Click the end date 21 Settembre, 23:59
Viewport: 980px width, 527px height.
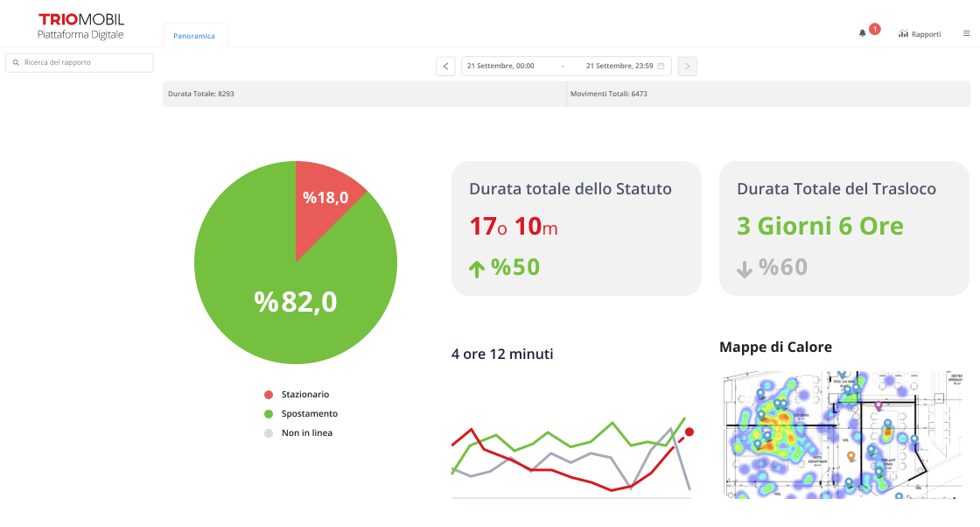(619, 66)
